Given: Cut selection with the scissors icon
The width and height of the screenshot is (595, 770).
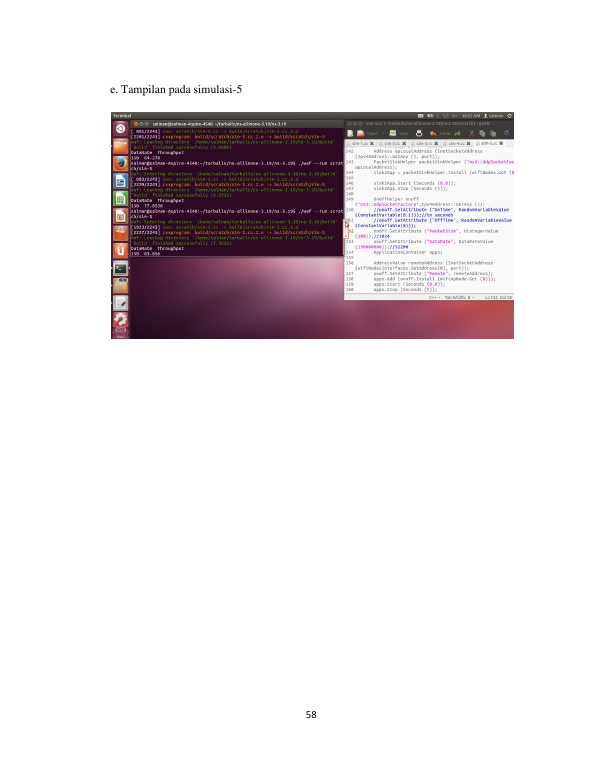Looking at the screenshot, I should coord(471,133).
